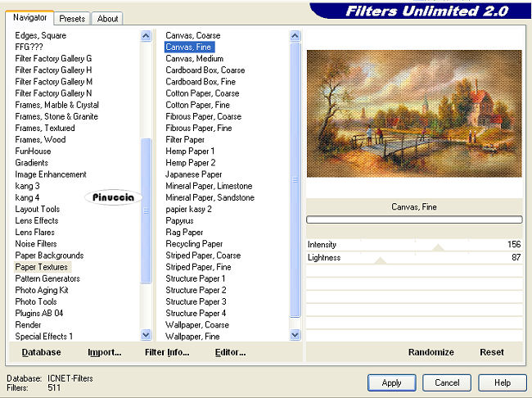532x398 pixels.
Task: Select Pattern Generators category
Action: point(47,278)
